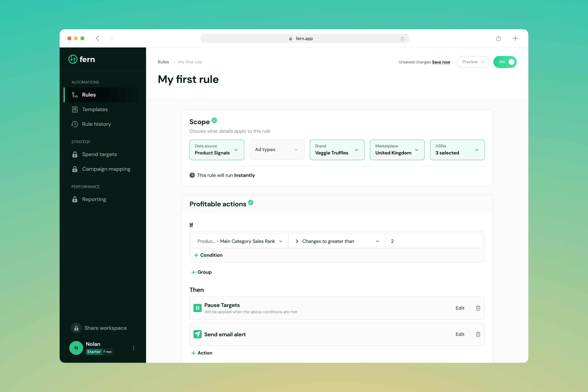Click the Scope green checkmark badge
Image resolution: width=588 pixels, height=392 pixels.
214,120
